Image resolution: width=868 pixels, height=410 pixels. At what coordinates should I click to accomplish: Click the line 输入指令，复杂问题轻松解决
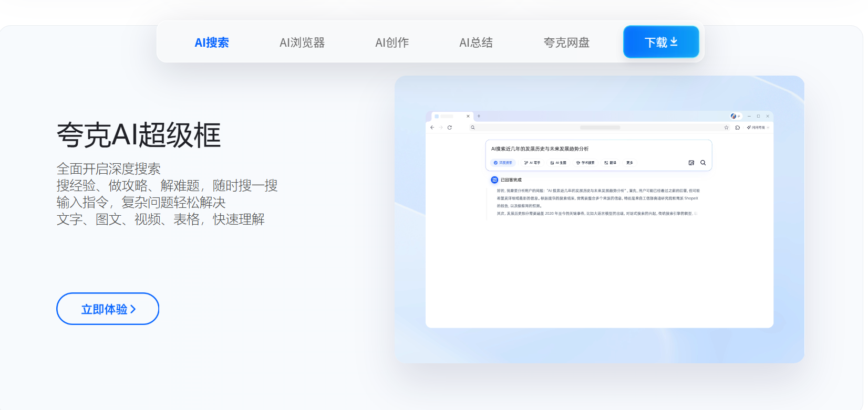point(141,203)
